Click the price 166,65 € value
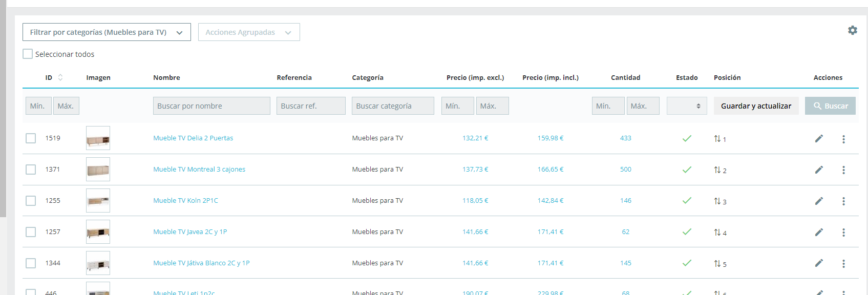Screen dimensions: 868x295 coord(551,170)
